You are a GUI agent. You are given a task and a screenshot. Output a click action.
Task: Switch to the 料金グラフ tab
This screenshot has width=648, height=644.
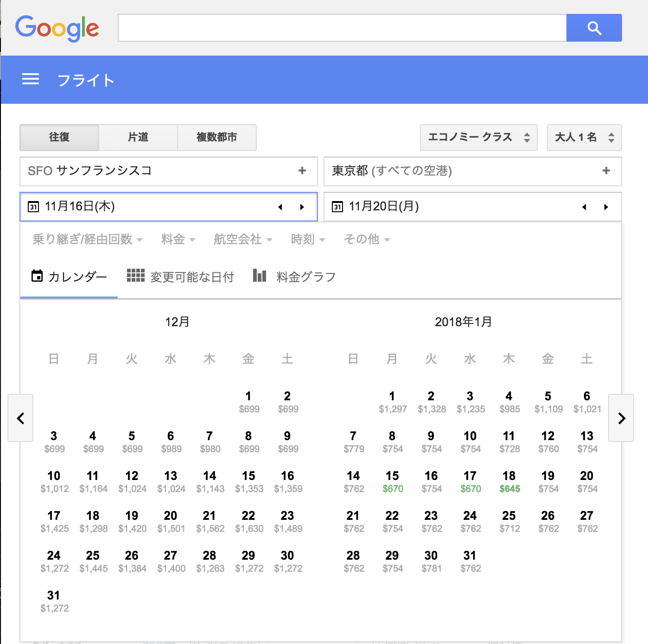point(305,276)
